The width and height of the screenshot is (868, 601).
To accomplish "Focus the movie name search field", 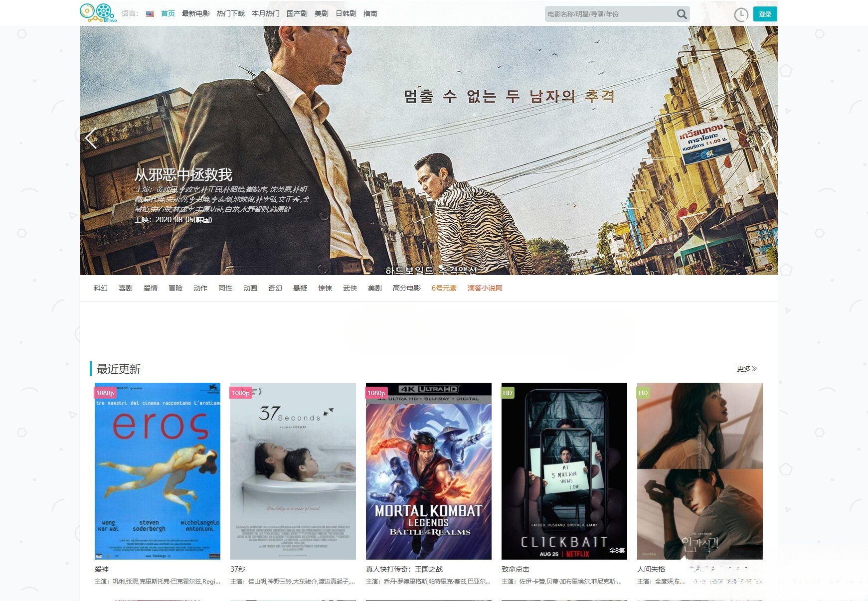I will [x=608, y=14].
